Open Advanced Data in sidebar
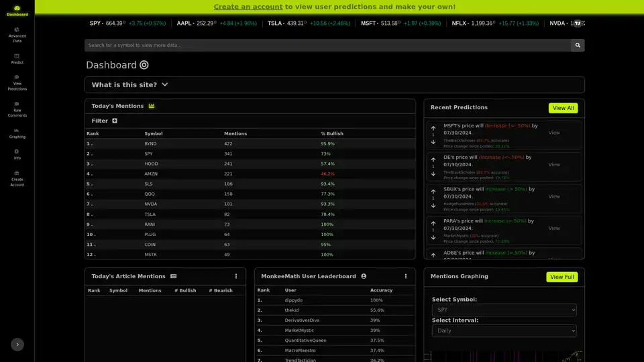Viewport: 644px width, 362px height. 17,34
